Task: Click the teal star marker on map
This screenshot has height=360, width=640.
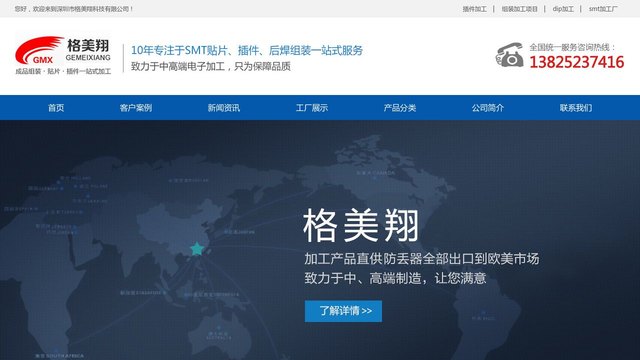Action: tap(197, 248)
